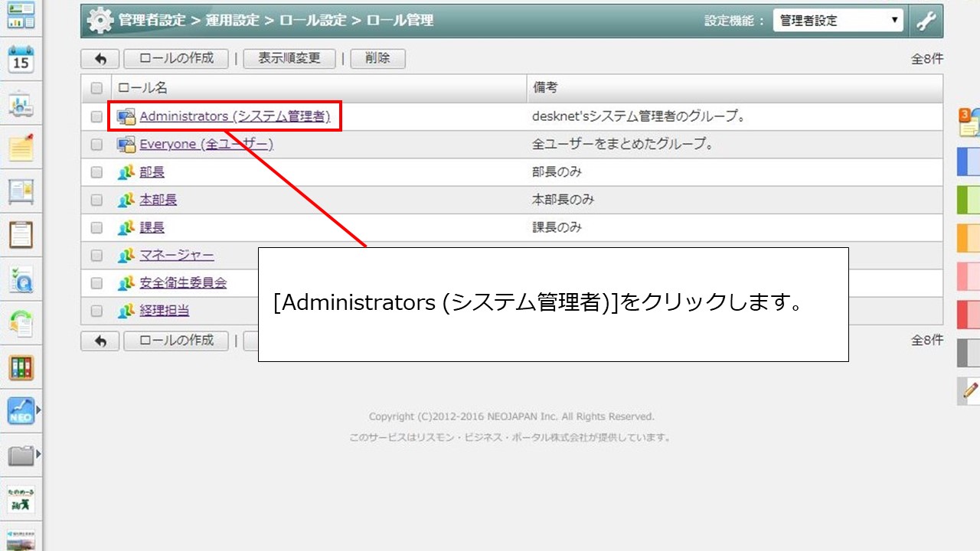The height and width of the screenshot is (551, 980).
Task: Click the people icon beside 安全衛生委員会
Action: pos(126,283)
